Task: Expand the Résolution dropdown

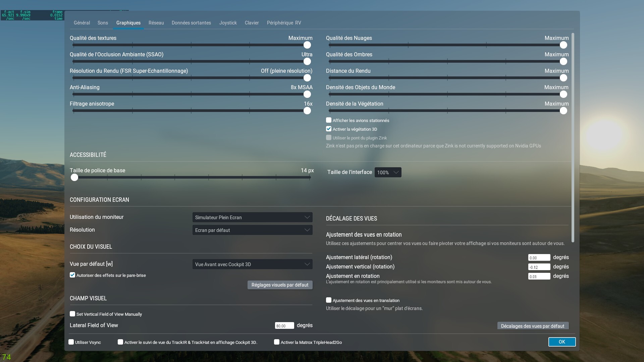Action: coord(252,230)
